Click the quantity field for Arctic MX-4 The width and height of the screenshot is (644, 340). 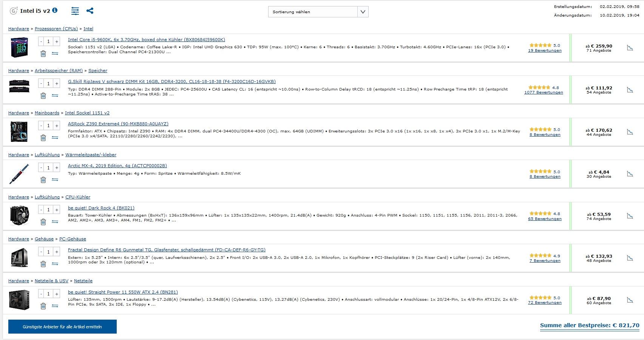[49, 168]
